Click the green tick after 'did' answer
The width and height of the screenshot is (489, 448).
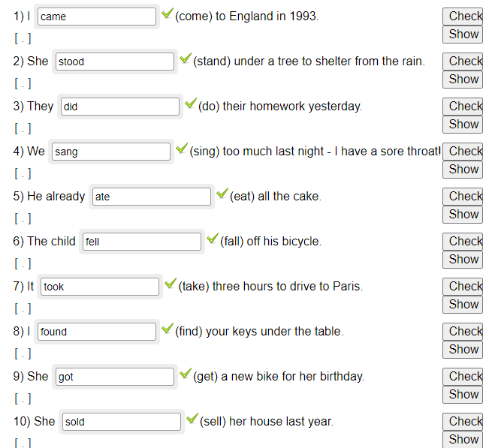[x=190, y=104]
